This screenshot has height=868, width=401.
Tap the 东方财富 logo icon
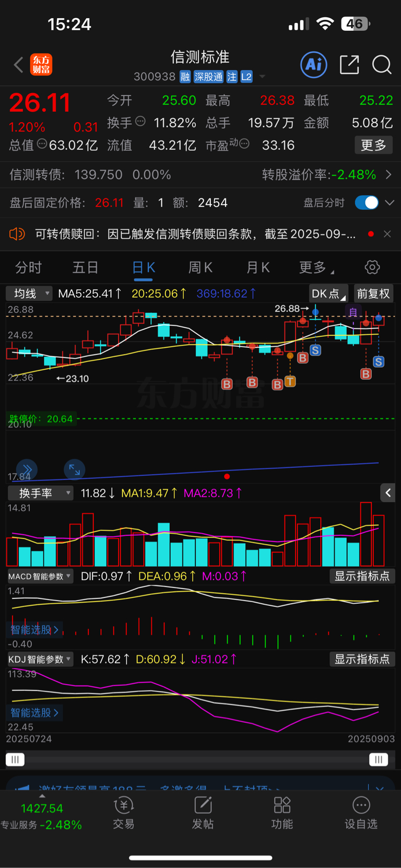click(41, 65)
